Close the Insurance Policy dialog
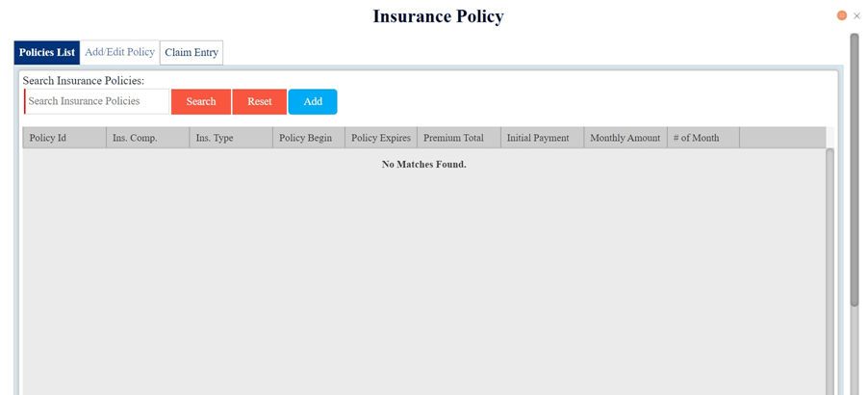This screenshot has width=868, height=395. click(856, 15)
